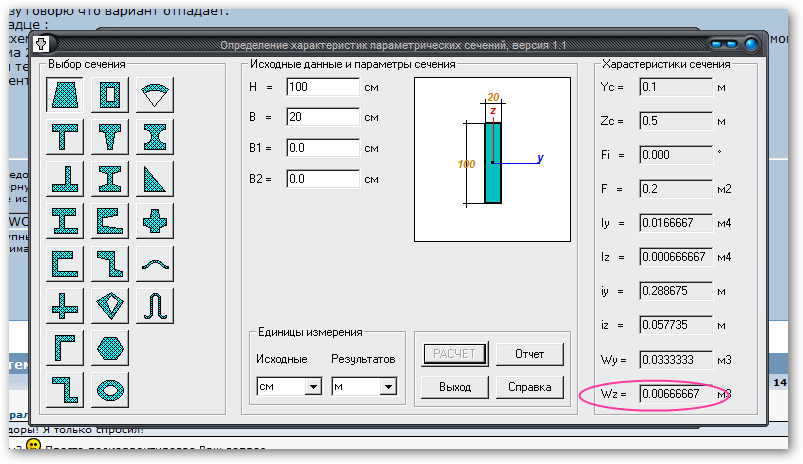
Task: Select the inverted T-section icon
Action: coord(67,179)
